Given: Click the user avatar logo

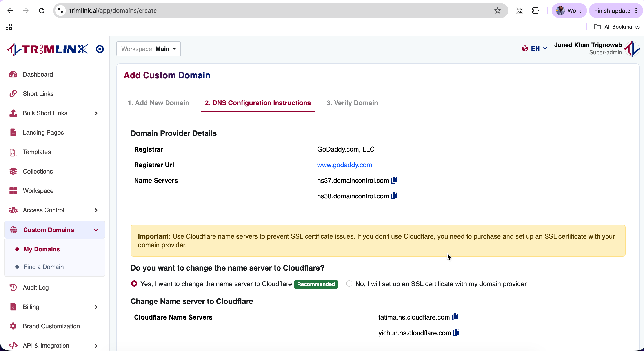Looking at the screenshot, I should [632, 49].
